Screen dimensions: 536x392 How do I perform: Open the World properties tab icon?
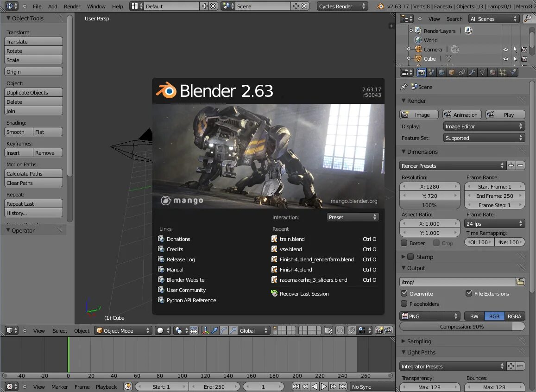(x=441, y=72)
